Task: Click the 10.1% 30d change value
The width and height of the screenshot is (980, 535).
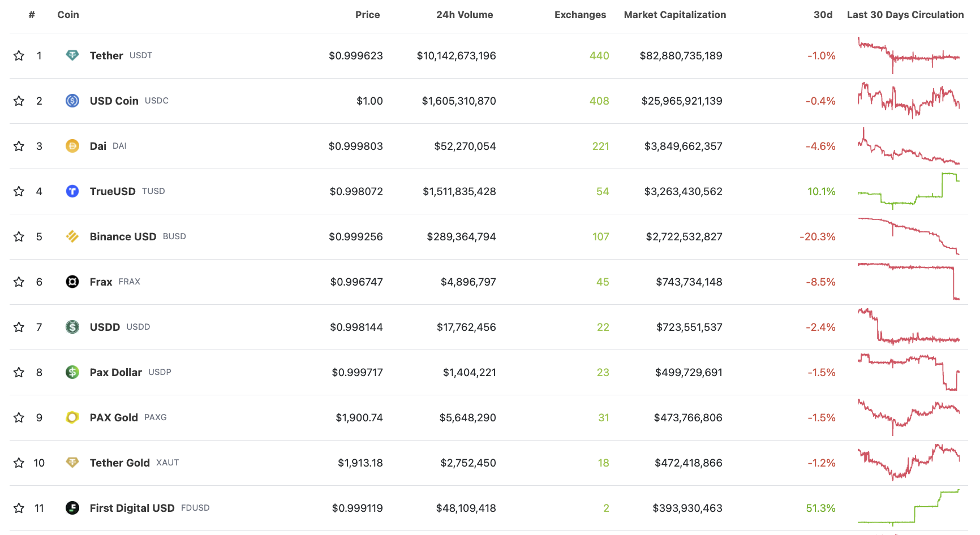Action: tap(822, 191)
